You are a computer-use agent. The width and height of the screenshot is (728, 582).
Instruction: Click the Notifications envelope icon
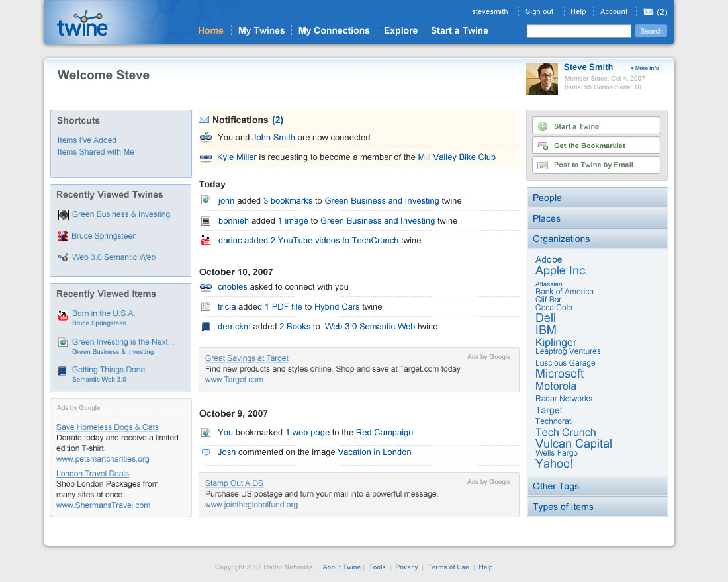204,120
